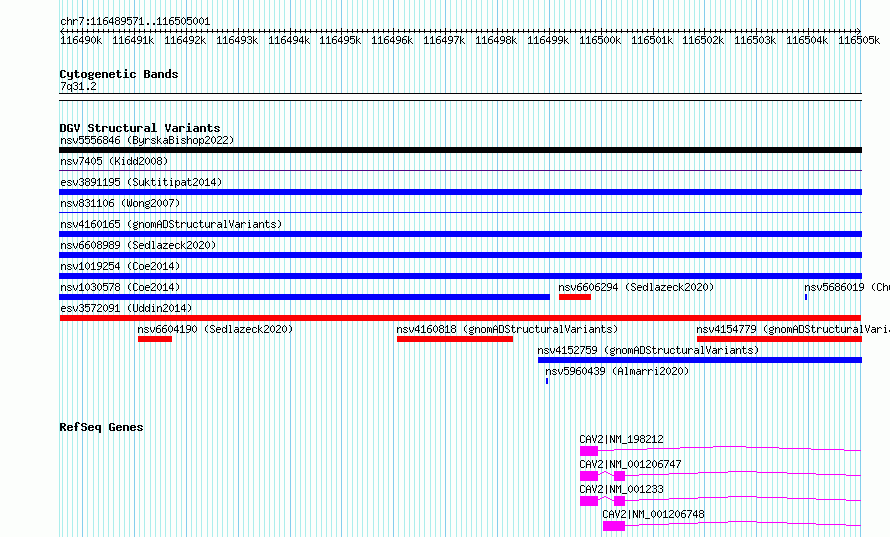890x537 pixels.
Task: Click the RefSeq Genes track heading
Action: [101, 427]
